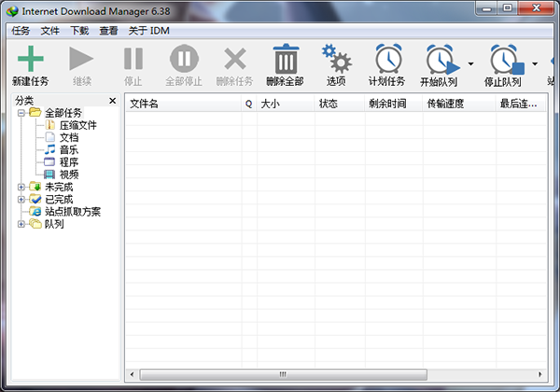This screenshot has height=392, width=560.
Task: Minimize the IDM window
Action: point(486,8)
